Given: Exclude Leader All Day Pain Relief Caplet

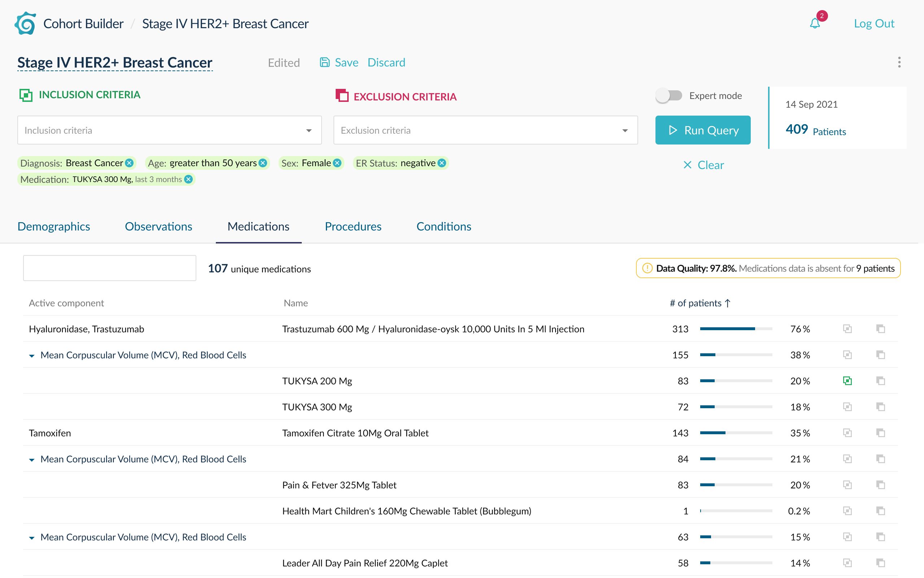Looking at the screenshot, I should 880,563.
